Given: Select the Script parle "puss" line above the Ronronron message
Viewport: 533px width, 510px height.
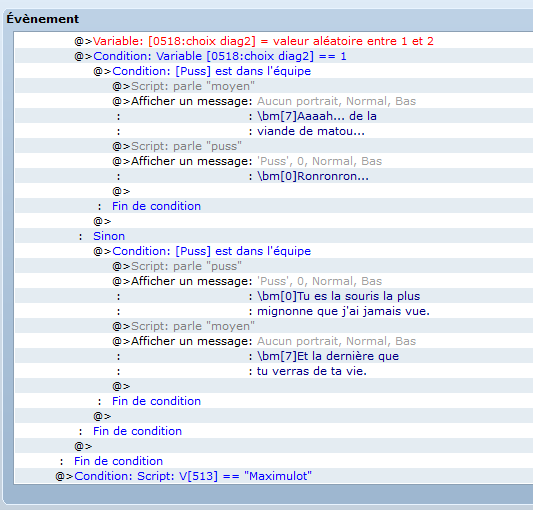Looking at the screenshot, I should [x=274, y=146].
